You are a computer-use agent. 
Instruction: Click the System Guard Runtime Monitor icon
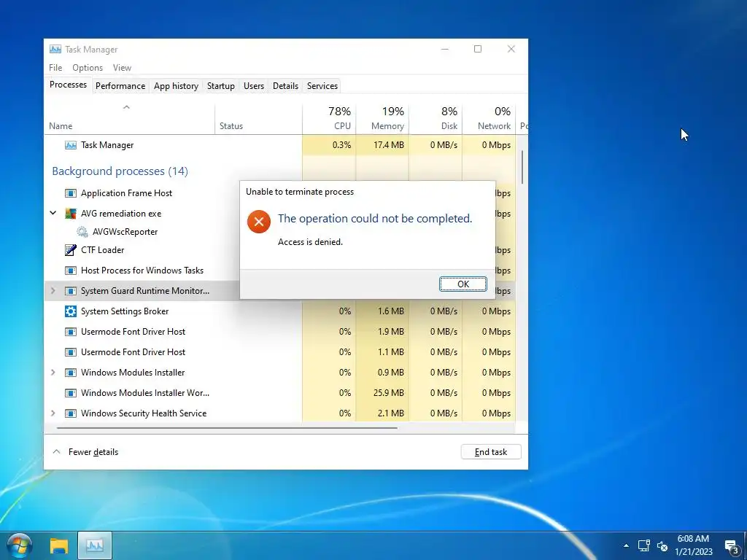coord(71,291)
